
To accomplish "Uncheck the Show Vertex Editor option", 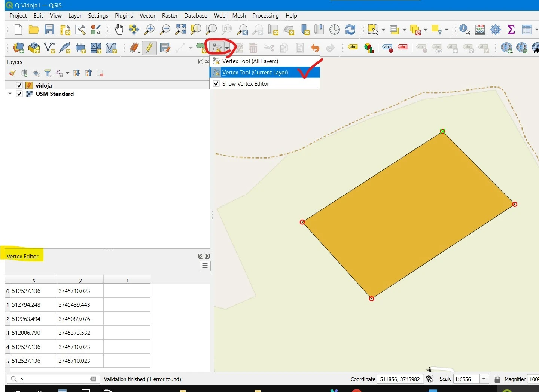I will [216, 83].
